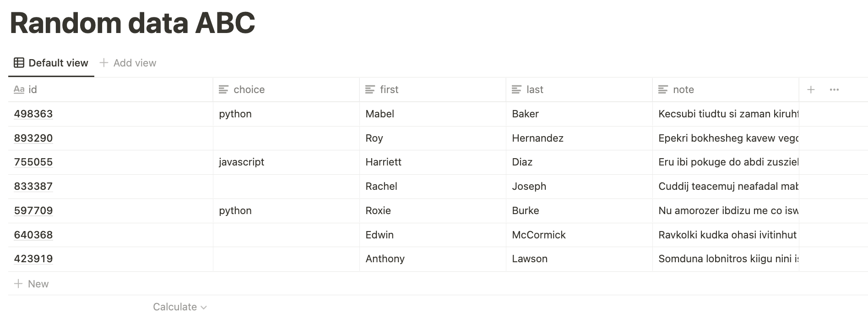The image size is (868, 331).
Task: Click the empty choice cell for Roy
Action: coord(286,138)
